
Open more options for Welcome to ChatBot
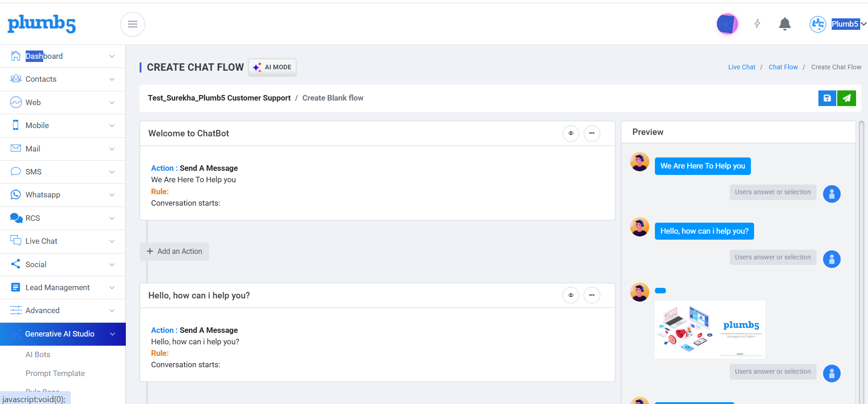592,133
